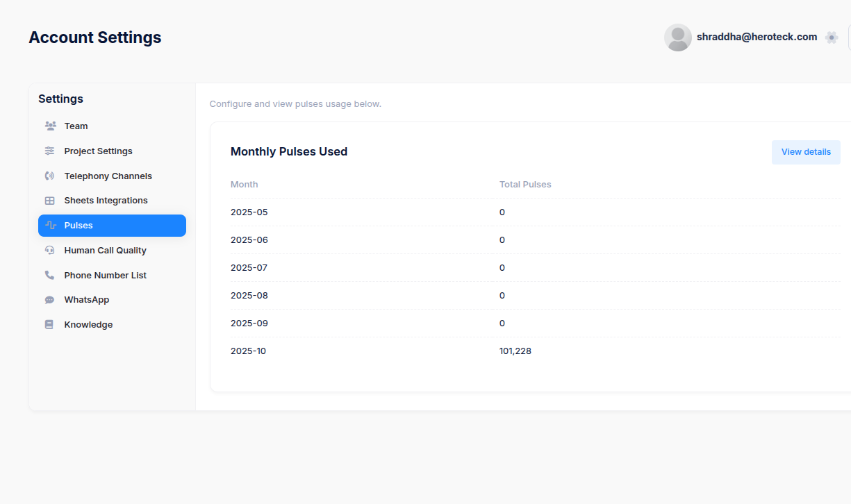Screen dimensions: 851x504
Task: Click the Team people icon
Action: [x=50, y=126]
